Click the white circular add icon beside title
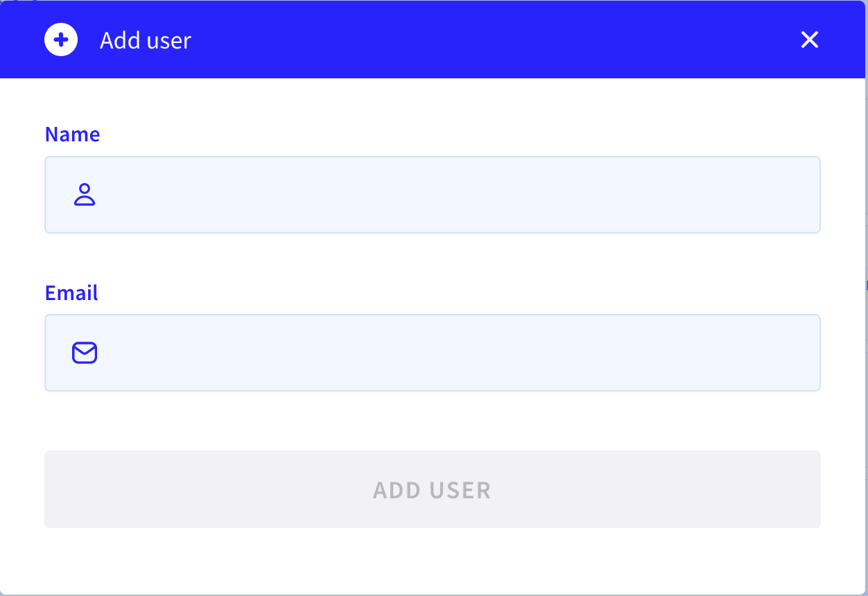Image resolution: width=868 pixels, height=596 pixels. tap(61, 40)
